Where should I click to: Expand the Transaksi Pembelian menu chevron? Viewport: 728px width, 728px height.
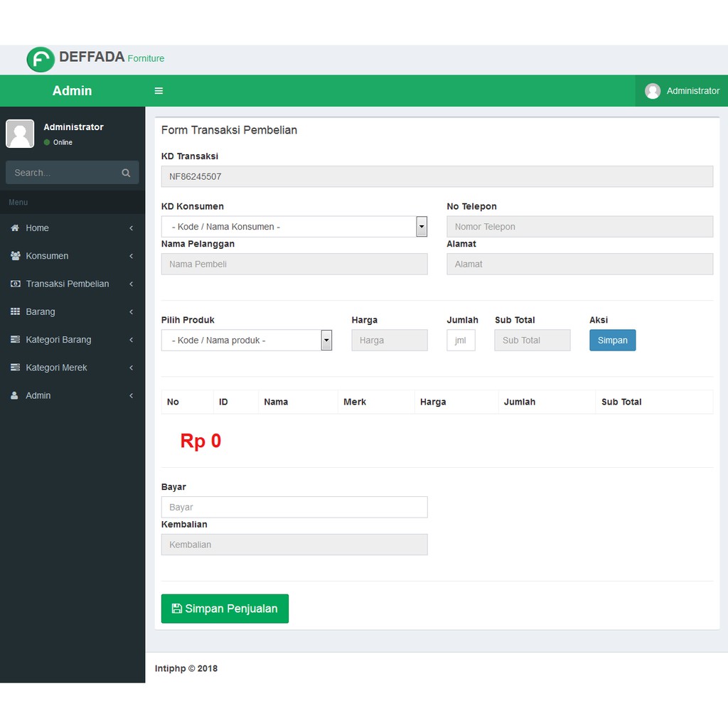132,284
